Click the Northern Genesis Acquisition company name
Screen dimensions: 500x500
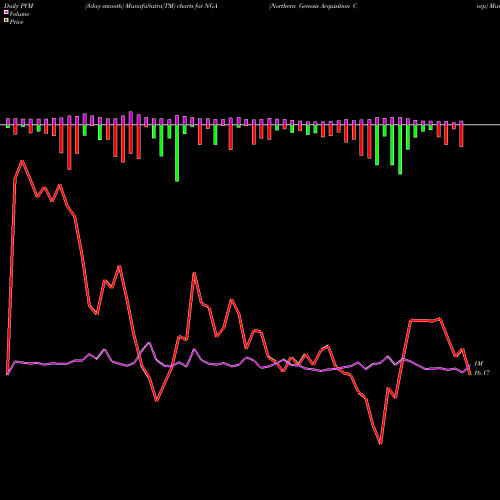[x=313, y=6]
